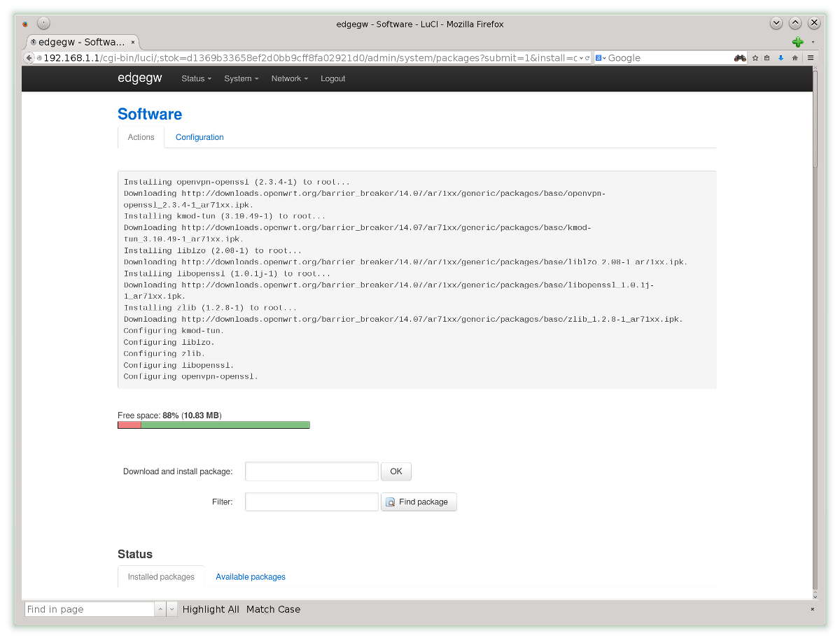The image size is (840, 640).
Task: Toggle Highlight All in find bar
Action: coord(211,609)
